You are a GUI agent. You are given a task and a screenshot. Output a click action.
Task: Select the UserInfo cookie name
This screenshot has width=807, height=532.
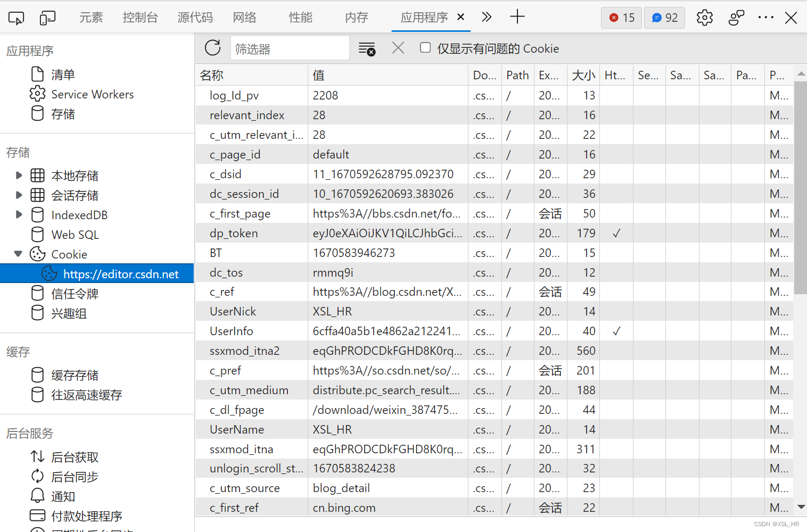tap(232, 331)
